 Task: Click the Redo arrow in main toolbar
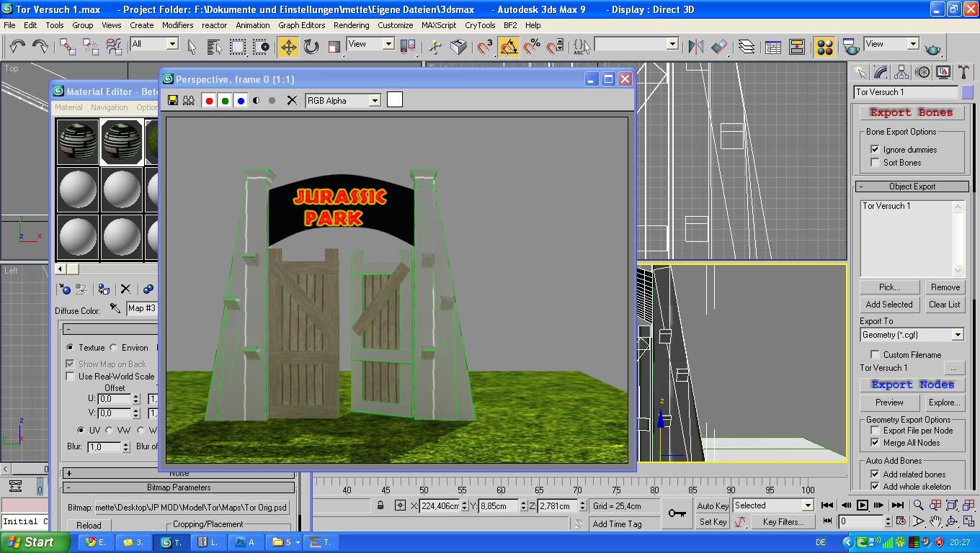click(x=40, y=47)
